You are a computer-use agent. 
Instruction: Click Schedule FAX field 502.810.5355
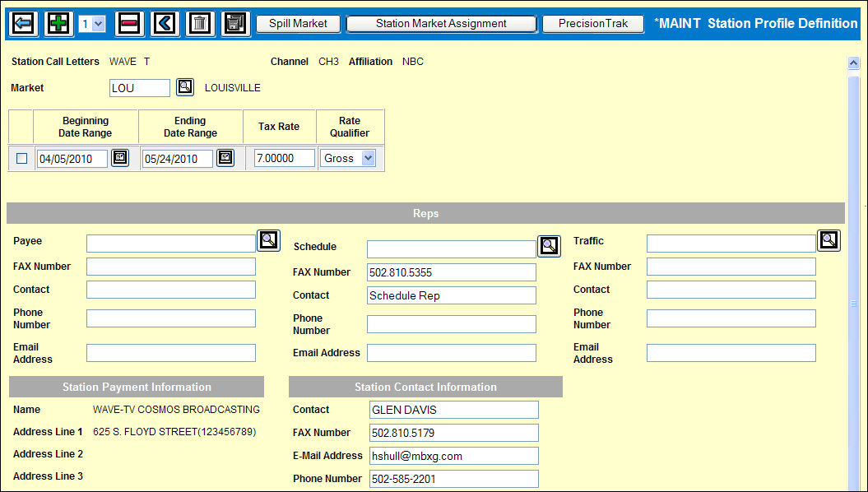point(452,272)
